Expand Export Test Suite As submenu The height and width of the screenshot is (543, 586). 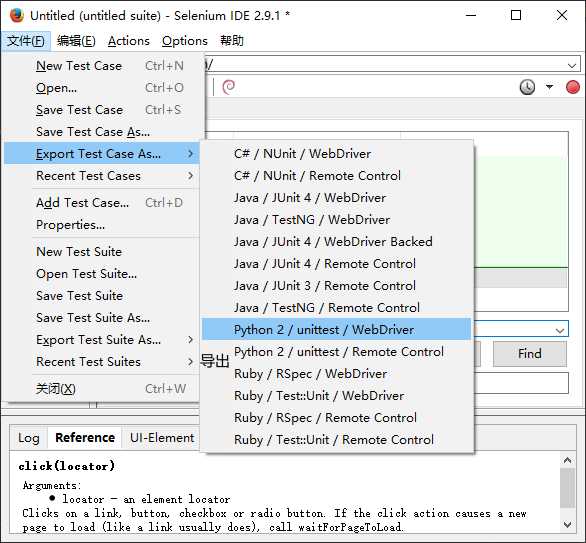click(102, 340)
